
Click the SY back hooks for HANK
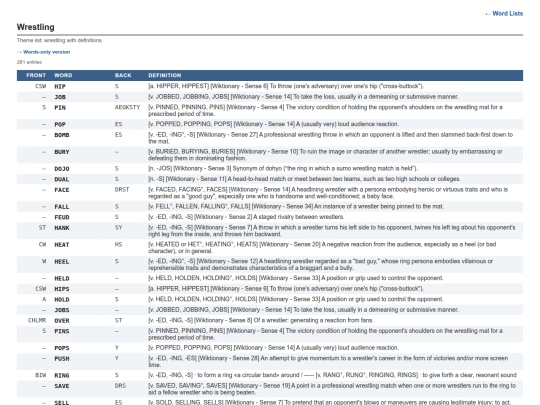coord(118,228)
